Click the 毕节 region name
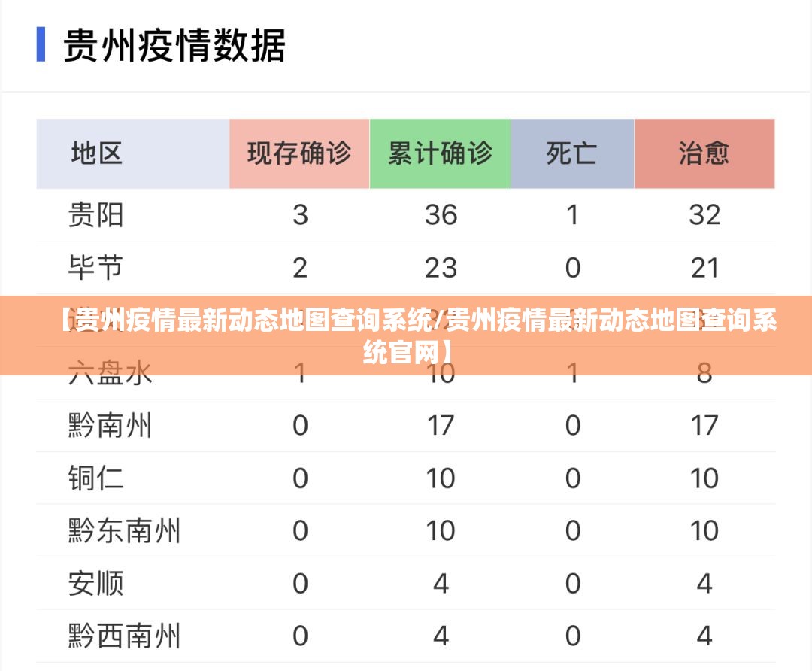The image size is (812, 671). point(95,268)
